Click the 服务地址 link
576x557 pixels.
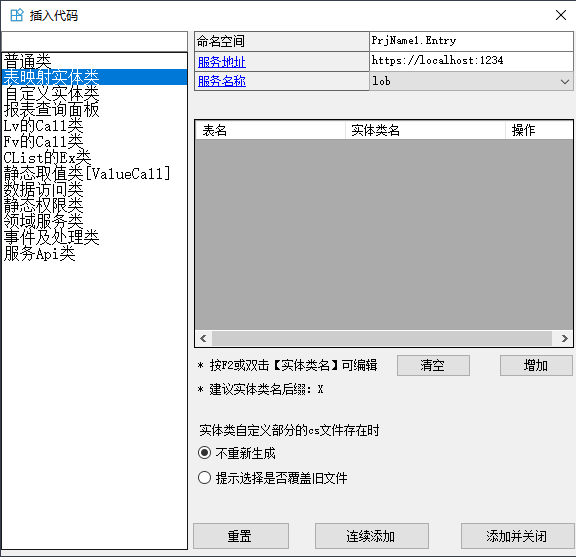222,62
